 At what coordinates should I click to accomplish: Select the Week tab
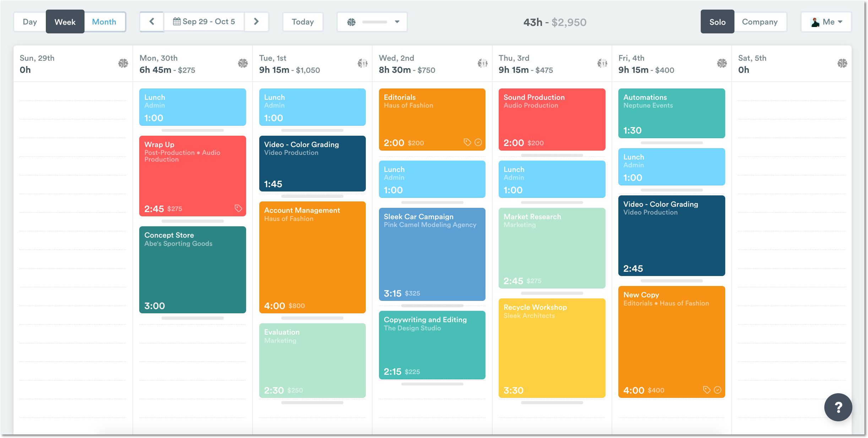click(65, 22)
